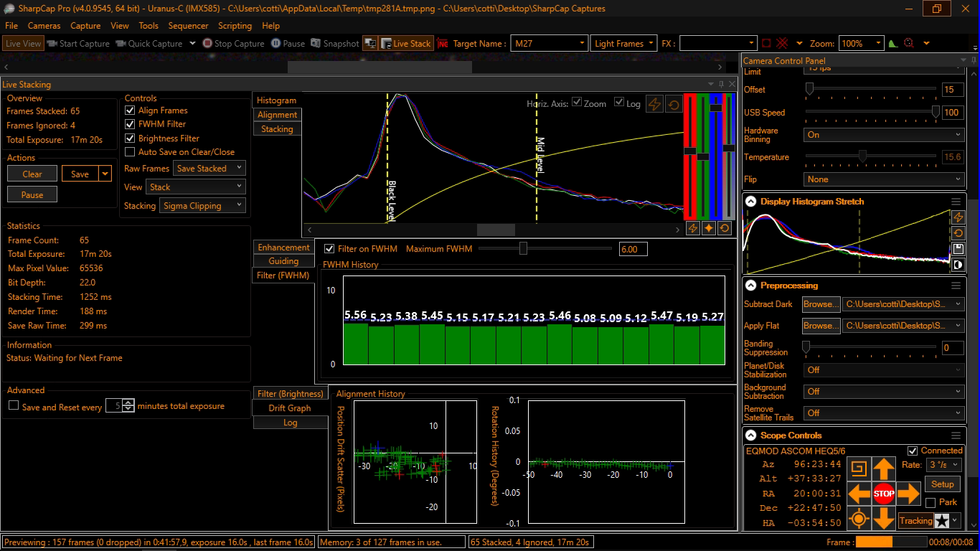Uncheck the Brightness Filter checkbox
This screenshot has width=980, height=551.
[130, 138]
